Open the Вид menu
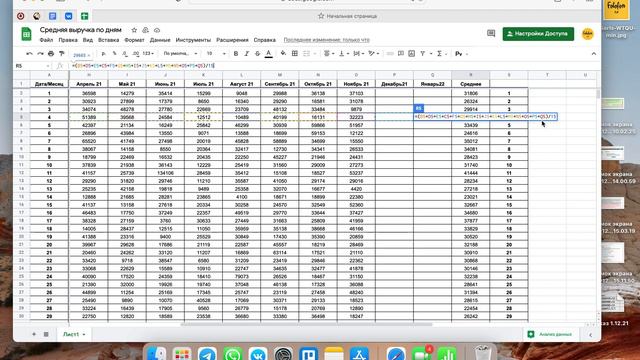 88,40
